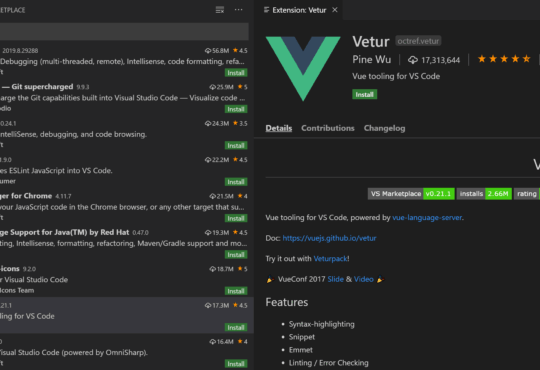This screenshot has width=540, height=370.
Task: Click the clear extensions search results icon
Action: click(x=220, y=10)
